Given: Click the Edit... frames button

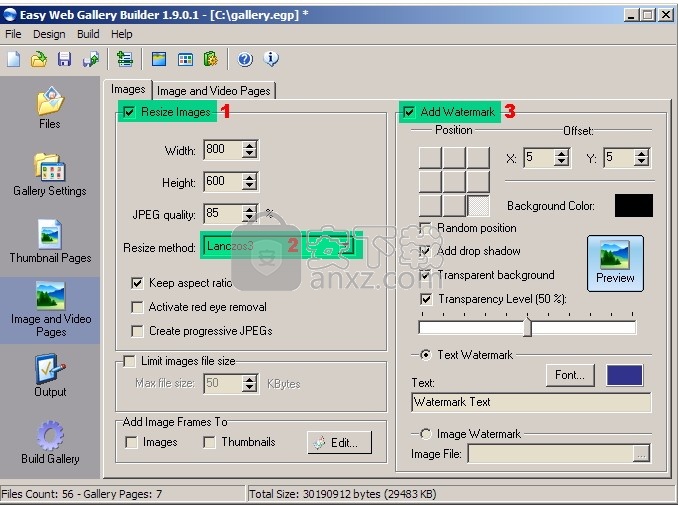Looking at the screenshot, I should pos(339,442).
